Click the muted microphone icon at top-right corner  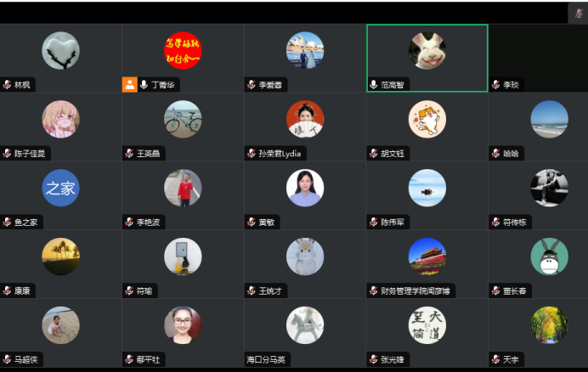point(579,14)
